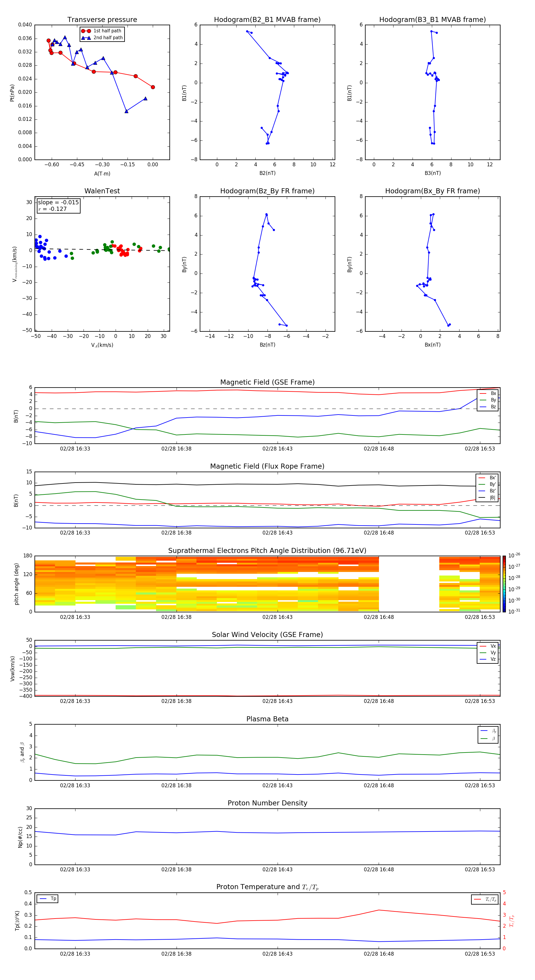Select the Vz legend entry
This screenshot has height=980, width=535.
[488, 659]
